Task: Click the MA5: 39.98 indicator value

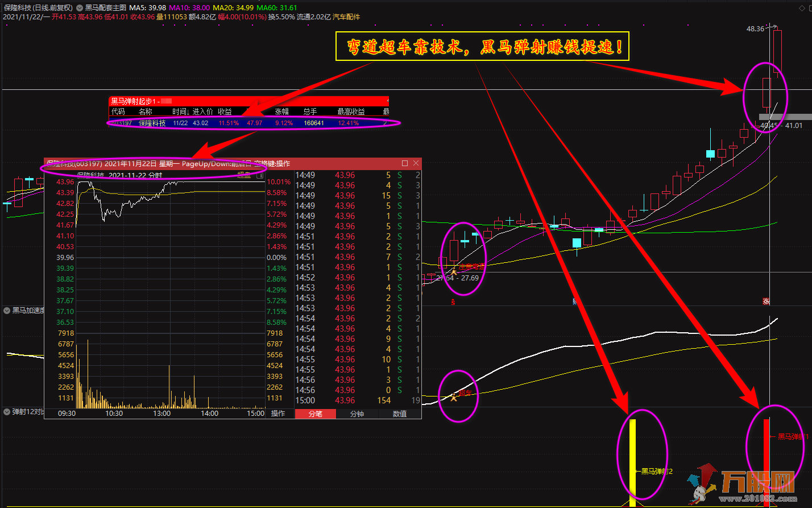Action: pyautogui.click(x=147, y=8)
